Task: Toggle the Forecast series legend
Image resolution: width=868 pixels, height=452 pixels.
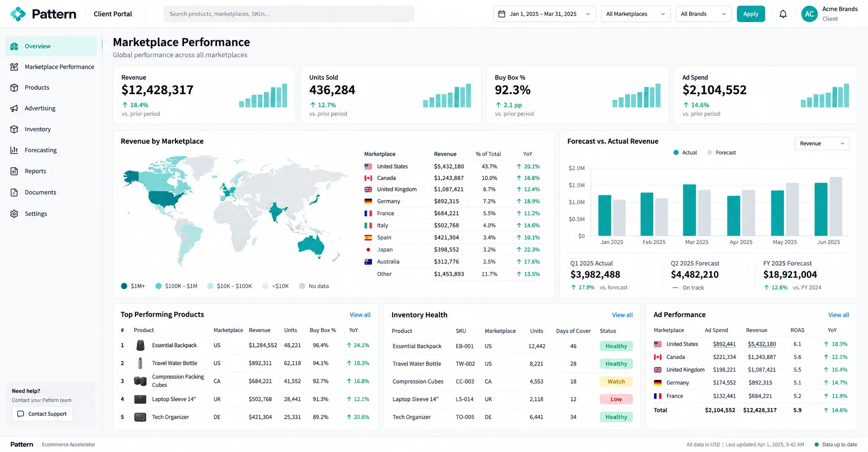Action: point(721,153)
